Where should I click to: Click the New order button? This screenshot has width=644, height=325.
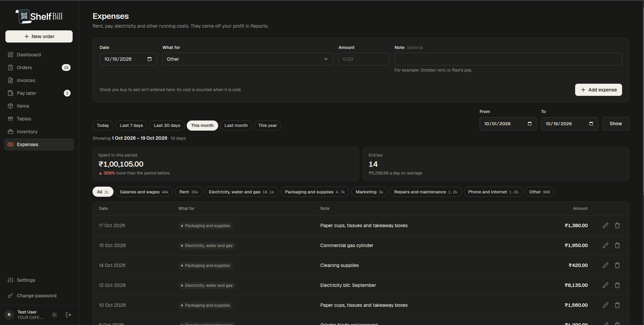click(x=39, y=36)
